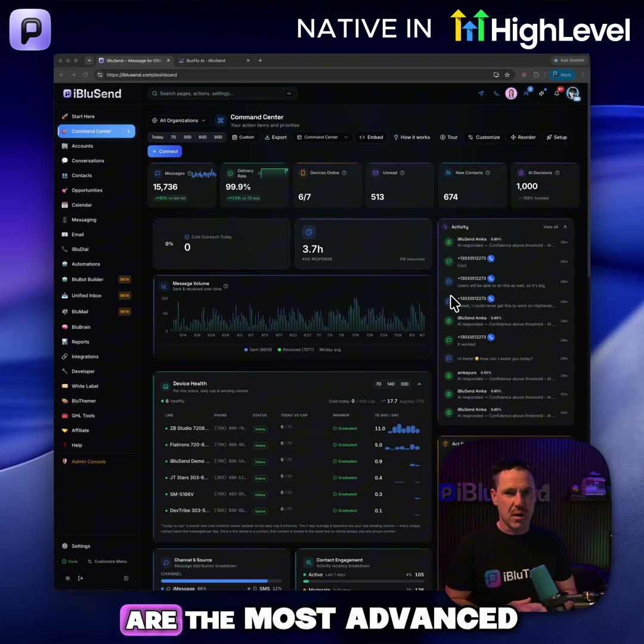Open the How it works guide
Screen dimensions: 644x644
pos(411,137)
